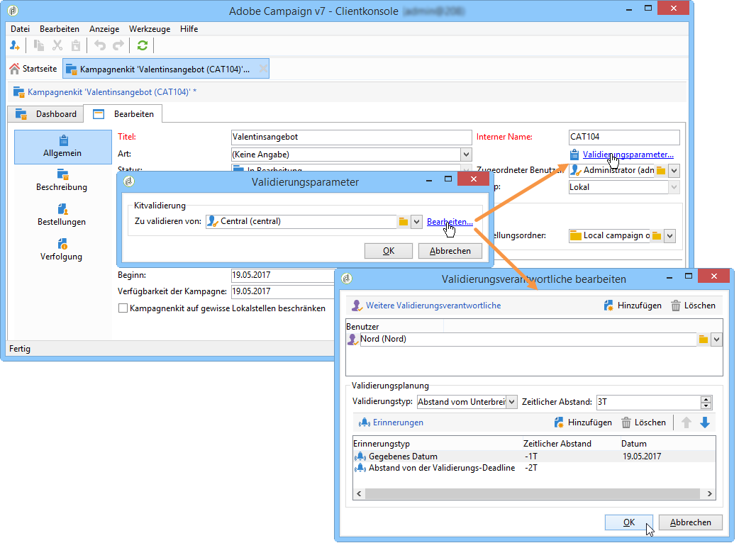Select the Verfolgung sidebar section

62,250
